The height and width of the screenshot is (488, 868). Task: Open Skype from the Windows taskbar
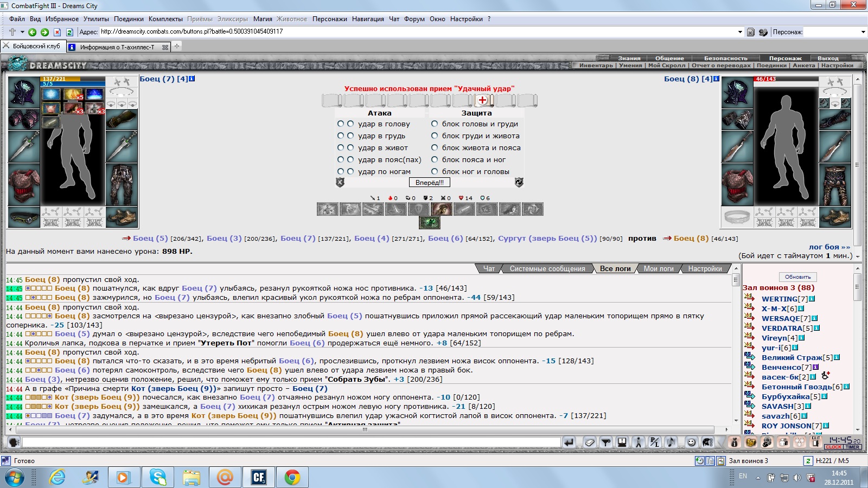(x=158, y=477)
